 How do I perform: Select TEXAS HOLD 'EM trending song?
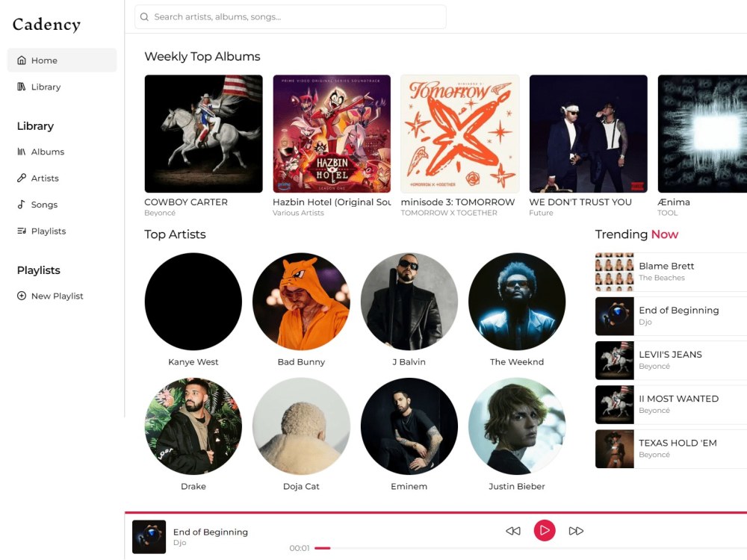671,449
